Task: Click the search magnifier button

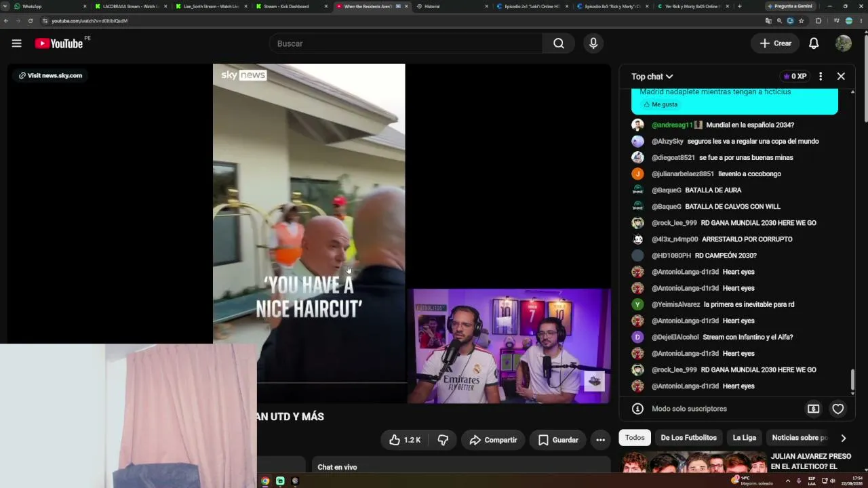Action: pos(558,43)
